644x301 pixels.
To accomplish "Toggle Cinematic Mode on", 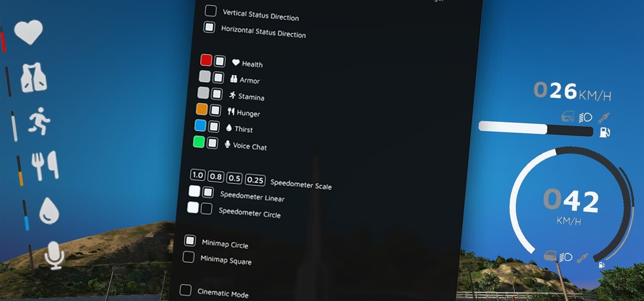I will pyautogui.click(x=185, y=291).
